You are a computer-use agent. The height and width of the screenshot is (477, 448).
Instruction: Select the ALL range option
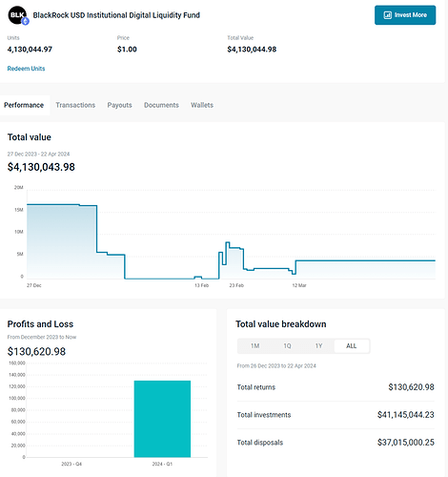point(352,346)
